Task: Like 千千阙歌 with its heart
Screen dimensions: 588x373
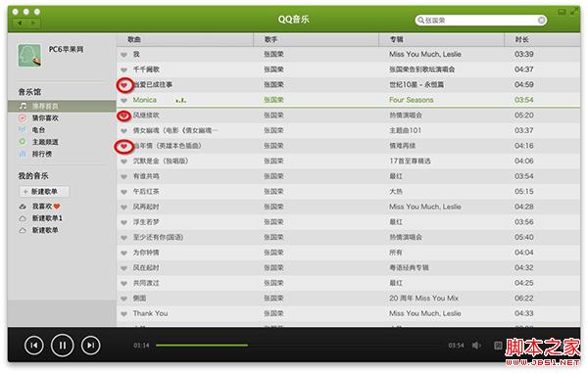Action: click(x=123, y=70)
